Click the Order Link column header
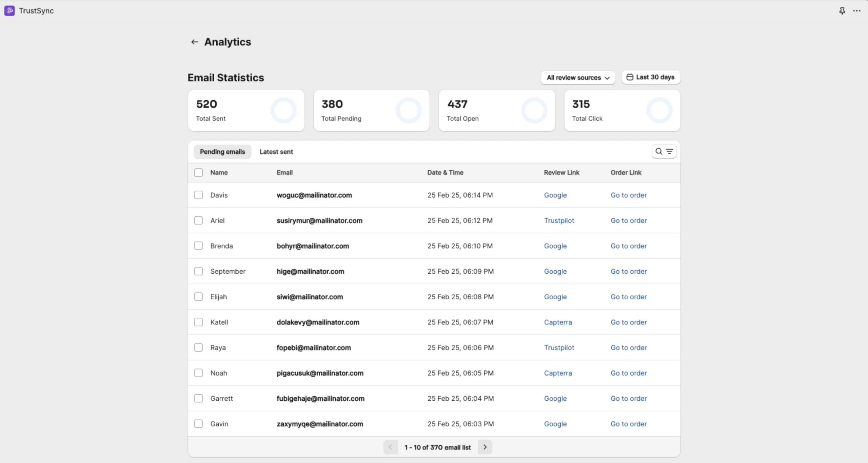868x463 pixels. coord(626,172)
